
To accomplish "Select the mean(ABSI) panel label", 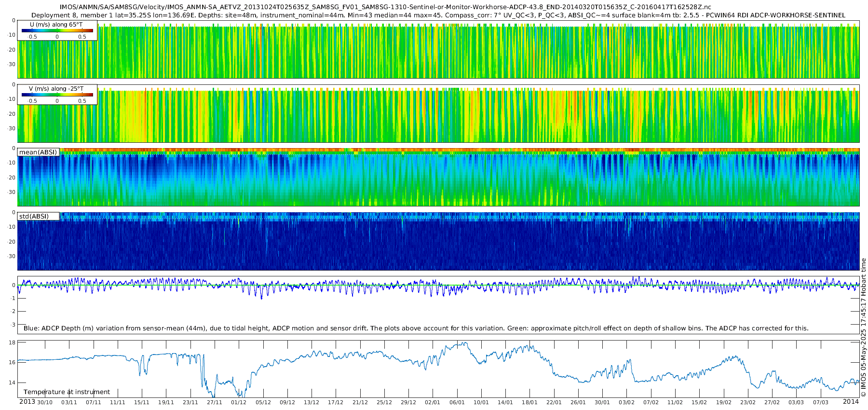I will pyautogui.click(x=38, y=152).
